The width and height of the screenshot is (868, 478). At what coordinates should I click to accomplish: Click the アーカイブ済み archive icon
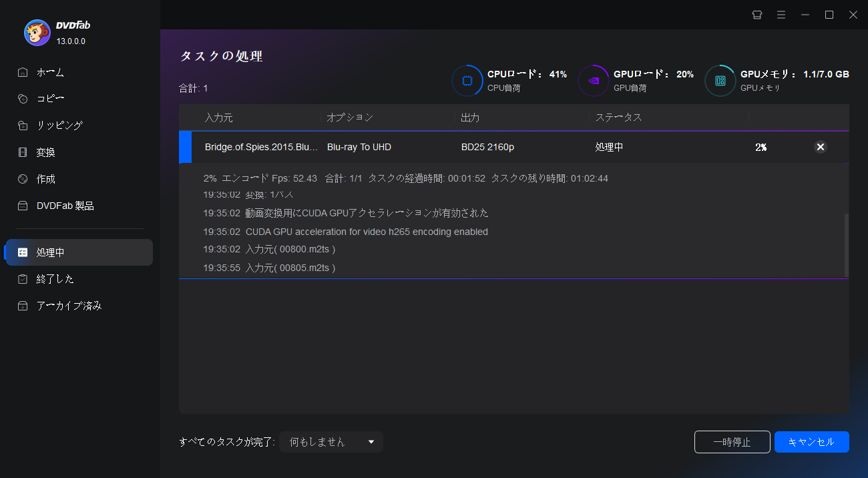(23, 306)
